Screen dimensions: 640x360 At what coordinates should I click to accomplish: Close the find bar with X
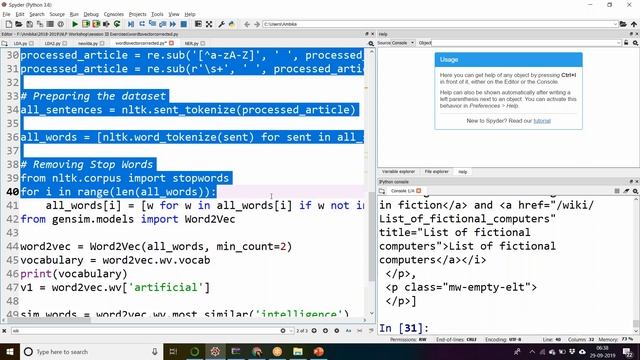(4, 331)
